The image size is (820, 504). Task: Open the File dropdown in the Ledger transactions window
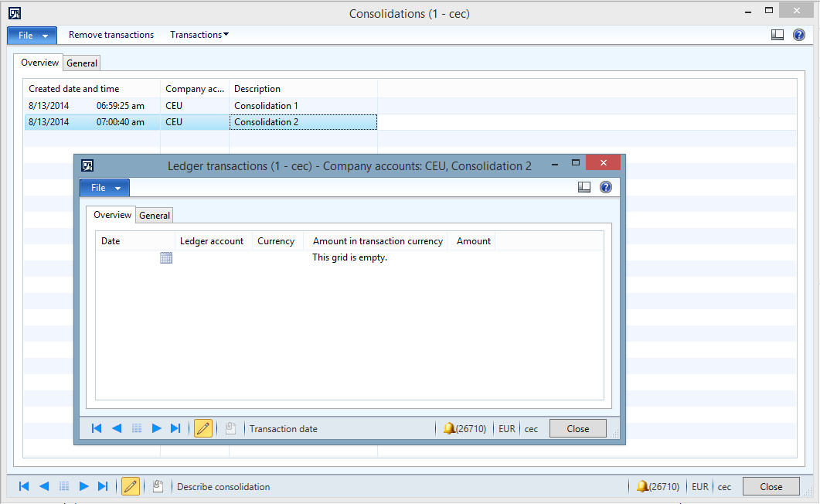pyautogui.click(x=104, y=188)
